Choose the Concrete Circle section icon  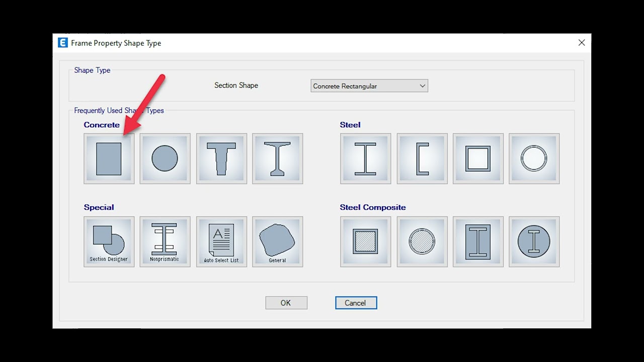pos(165,158)
